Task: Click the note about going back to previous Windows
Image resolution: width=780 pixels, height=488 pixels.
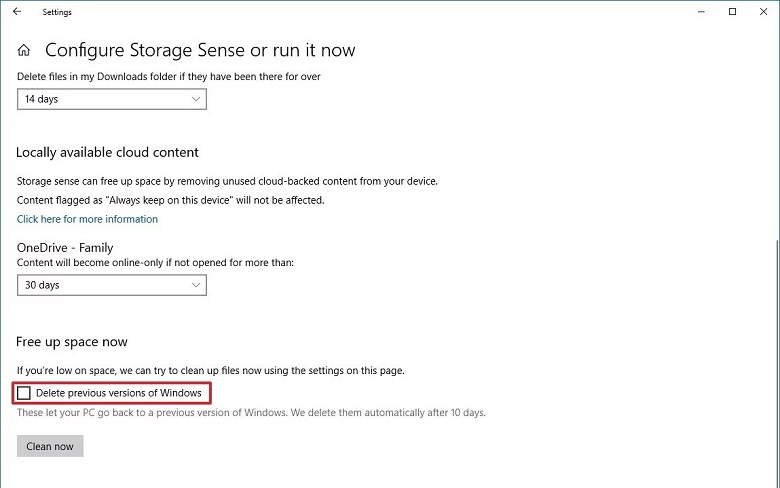Action: coord(251,412)
